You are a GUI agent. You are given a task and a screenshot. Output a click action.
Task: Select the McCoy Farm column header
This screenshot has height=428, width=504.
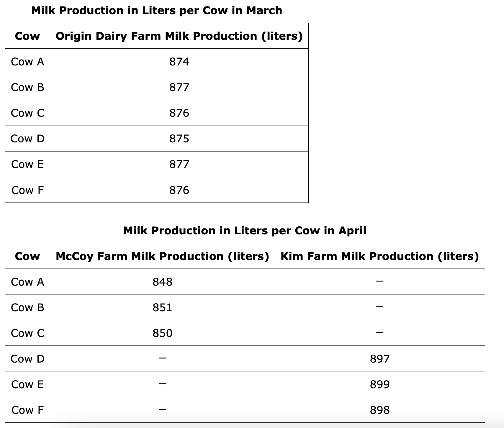tap(162, 256)
